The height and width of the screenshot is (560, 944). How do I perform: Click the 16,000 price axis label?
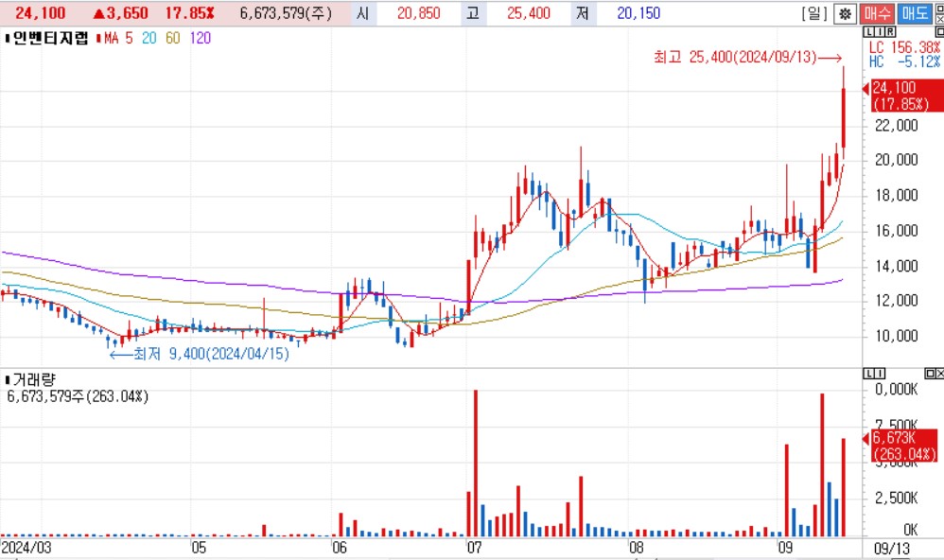[x=897, y=231]
